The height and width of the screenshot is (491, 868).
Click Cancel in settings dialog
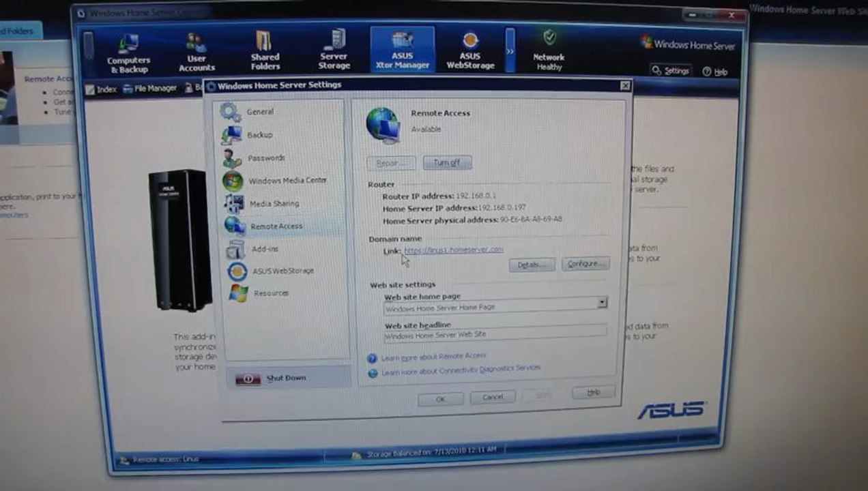click(x=493, y=397)
